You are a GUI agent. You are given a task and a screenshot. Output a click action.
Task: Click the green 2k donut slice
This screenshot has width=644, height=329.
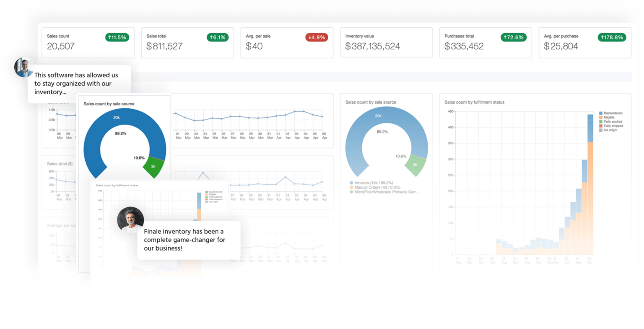[415, 164]
